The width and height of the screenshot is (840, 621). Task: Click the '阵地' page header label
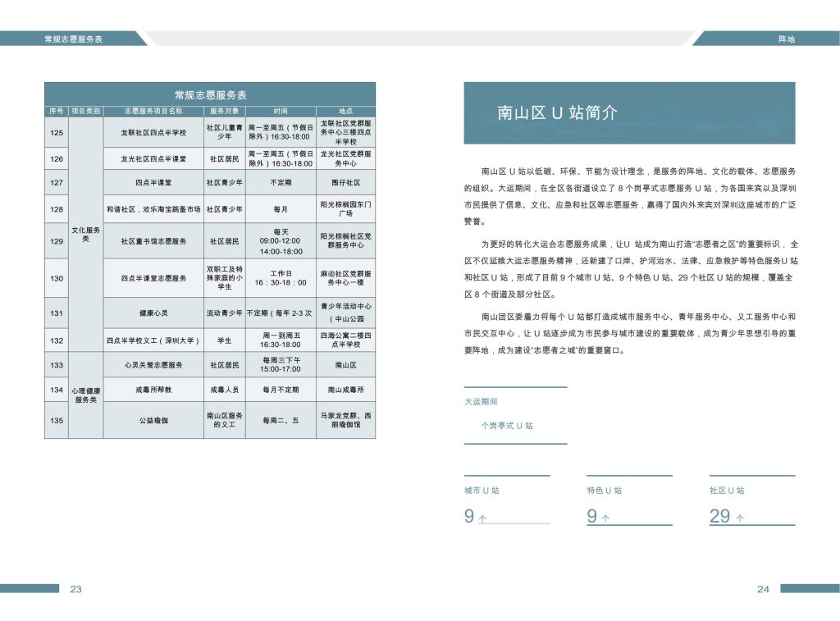point(786,39)
